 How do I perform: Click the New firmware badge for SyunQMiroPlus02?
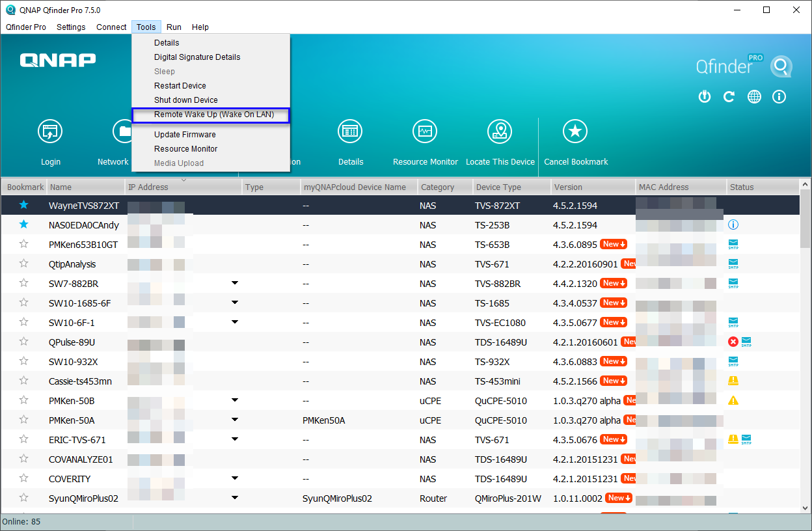coord(618,498)
